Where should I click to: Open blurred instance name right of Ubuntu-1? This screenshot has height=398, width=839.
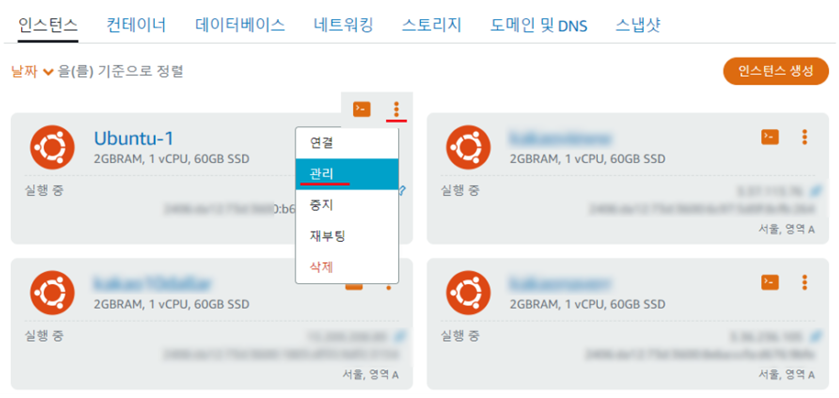560,139
